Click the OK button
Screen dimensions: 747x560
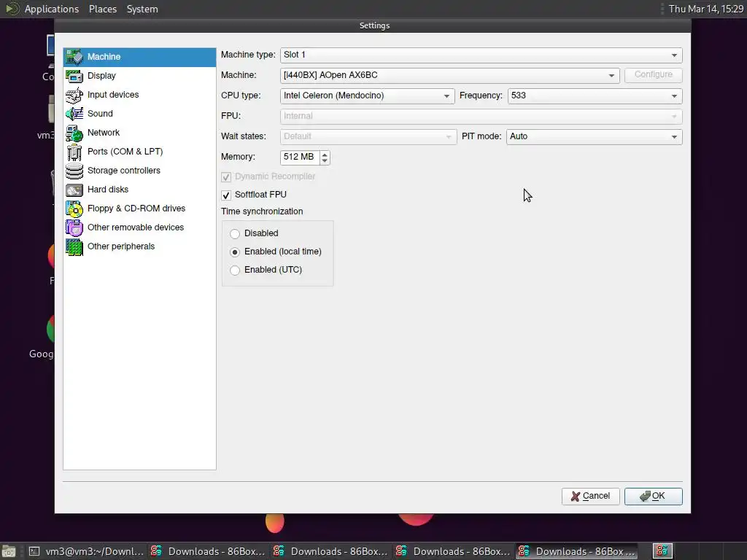653,496
